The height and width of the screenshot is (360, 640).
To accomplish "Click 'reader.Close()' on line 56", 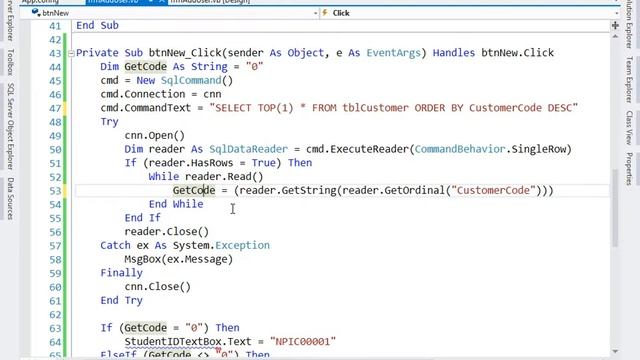I will point(167,232).
